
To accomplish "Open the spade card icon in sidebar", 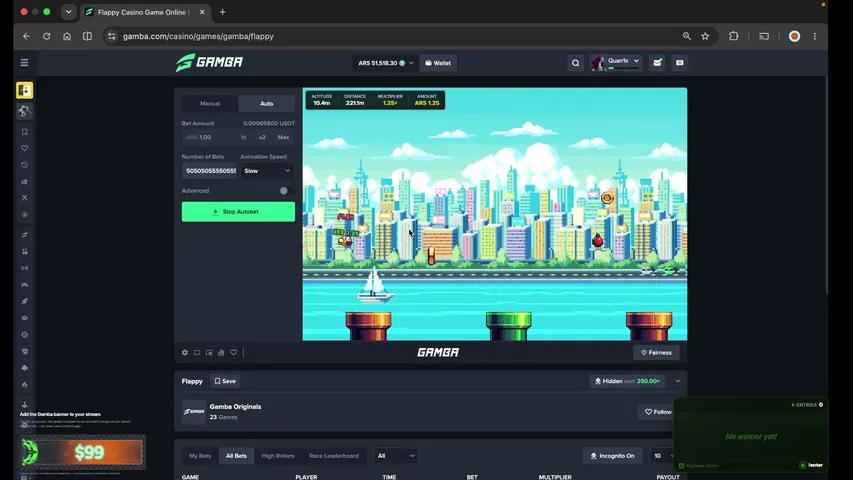I will (x=24, y=368).
